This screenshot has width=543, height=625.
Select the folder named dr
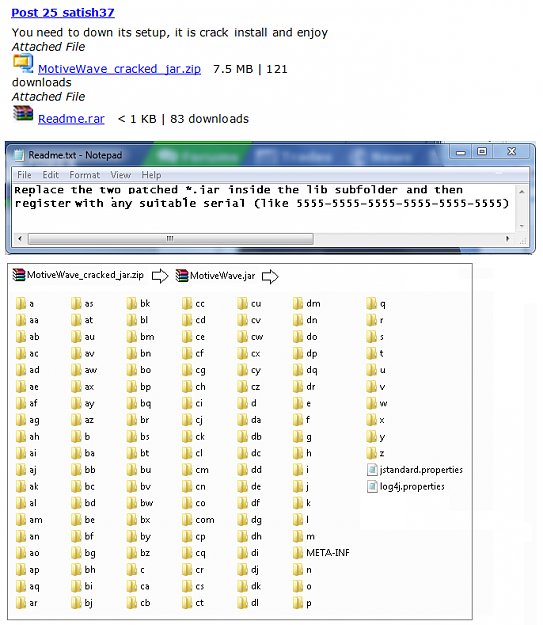[304, 387]
